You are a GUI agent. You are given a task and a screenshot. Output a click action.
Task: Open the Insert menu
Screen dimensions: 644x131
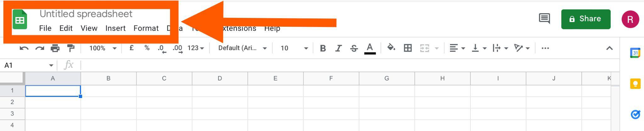pos(115,28)
